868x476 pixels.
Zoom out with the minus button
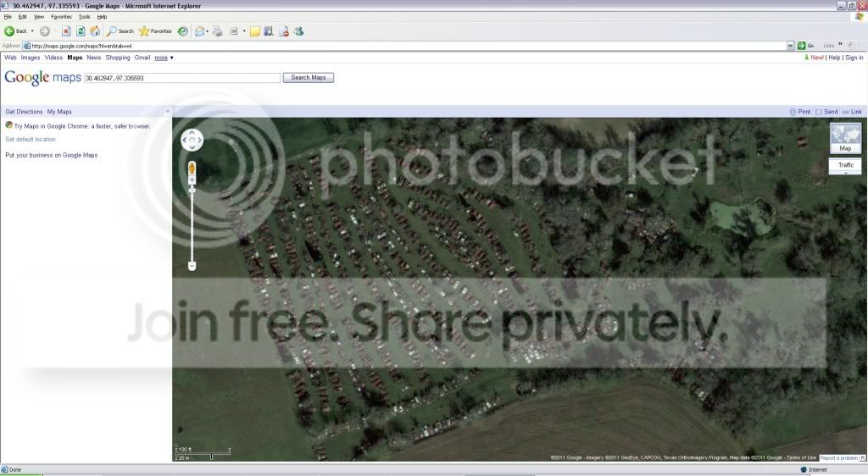[192, 267]
